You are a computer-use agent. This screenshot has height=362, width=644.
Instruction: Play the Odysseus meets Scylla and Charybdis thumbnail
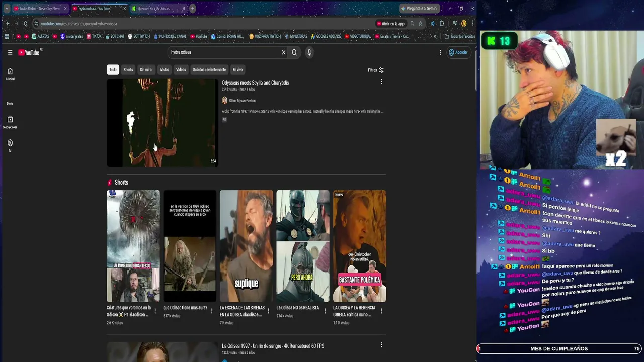pos(163,123)
